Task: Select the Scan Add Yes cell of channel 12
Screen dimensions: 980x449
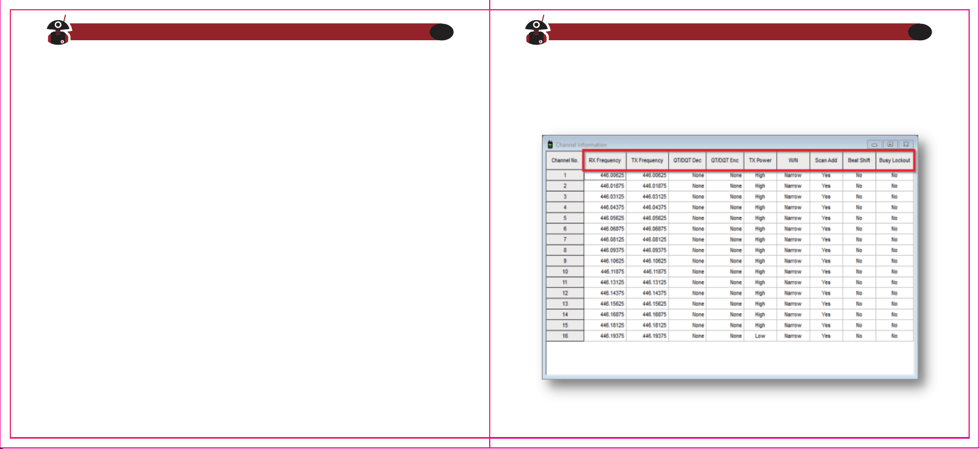Action: click(x=826, y=293)
